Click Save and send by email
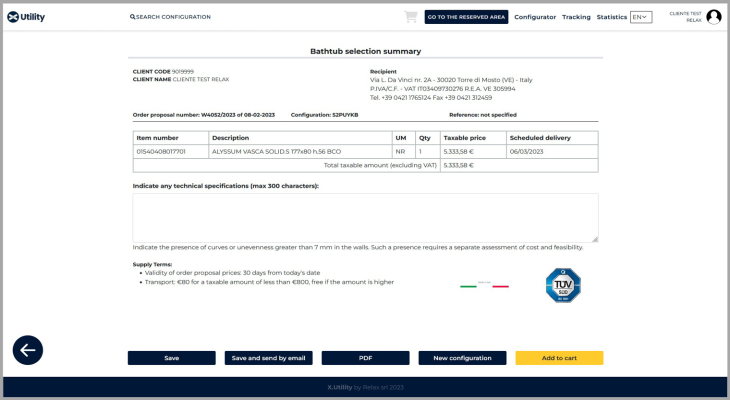Screen dimensions: 730x400 pos(269,358)
